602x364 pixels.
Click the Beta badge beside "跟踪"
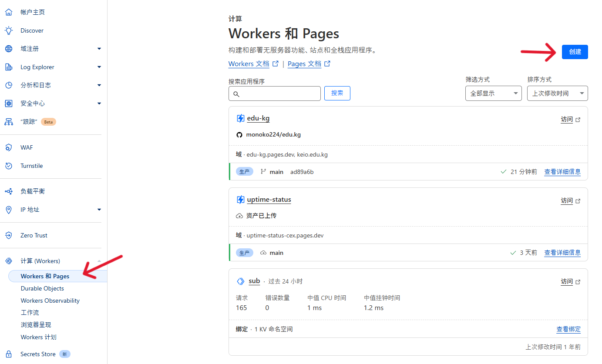click(48, 122)
